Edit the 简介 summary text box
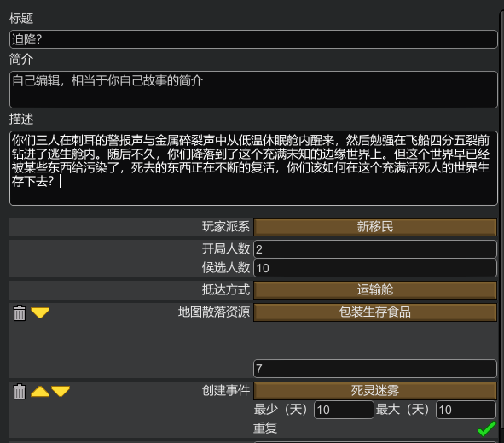504x443 pixels. [253, 90]
